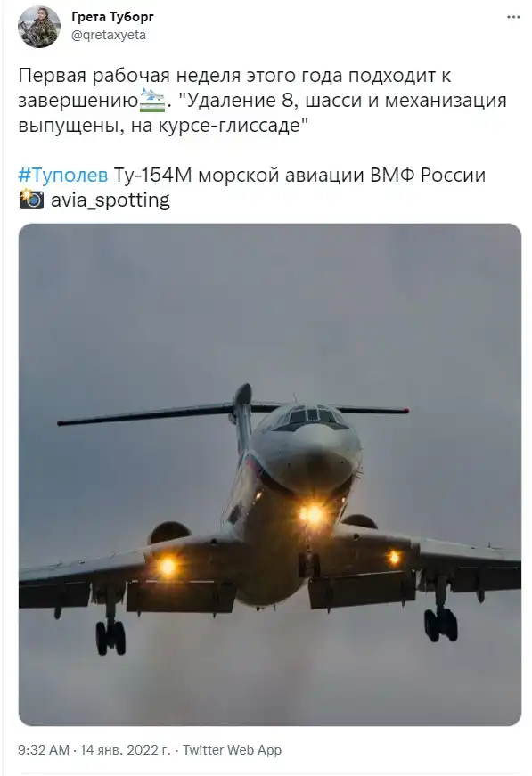This screenshot has width=532, height=776.
Task: Click the avia_spotting credit text
Action: 110,200
